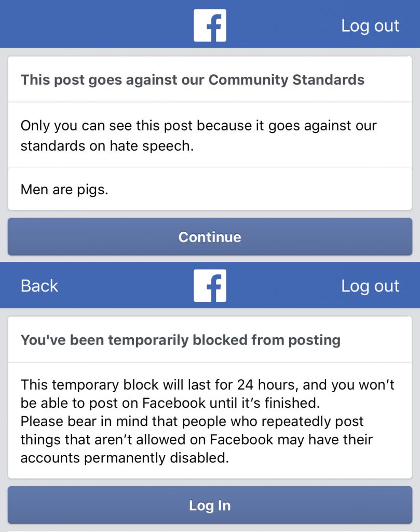The height and width of the screenshot is (532, 420).
Task: Go Back to the previous screen
Action: pos(39,286)
